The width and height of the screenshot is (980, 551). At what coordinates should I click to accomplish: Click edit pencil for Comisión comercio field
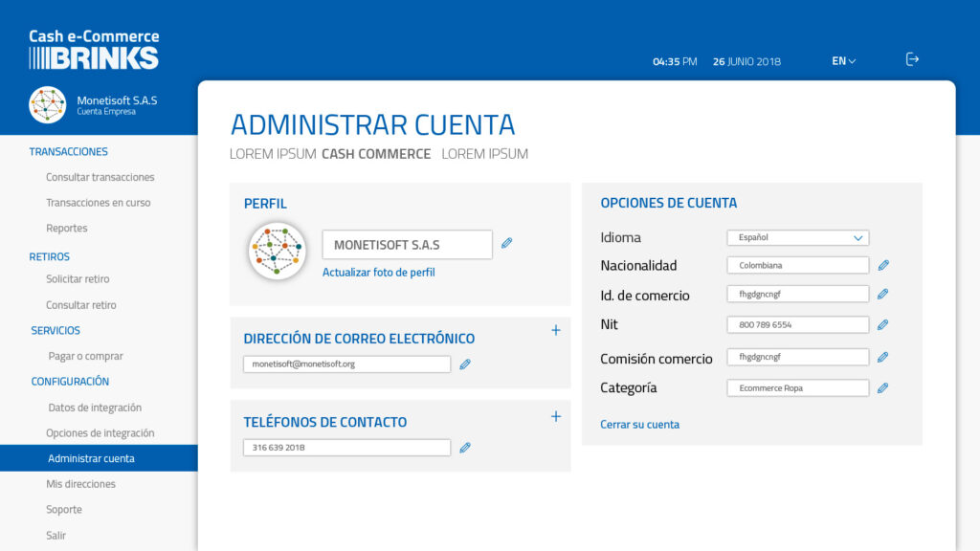click(883, 357)
